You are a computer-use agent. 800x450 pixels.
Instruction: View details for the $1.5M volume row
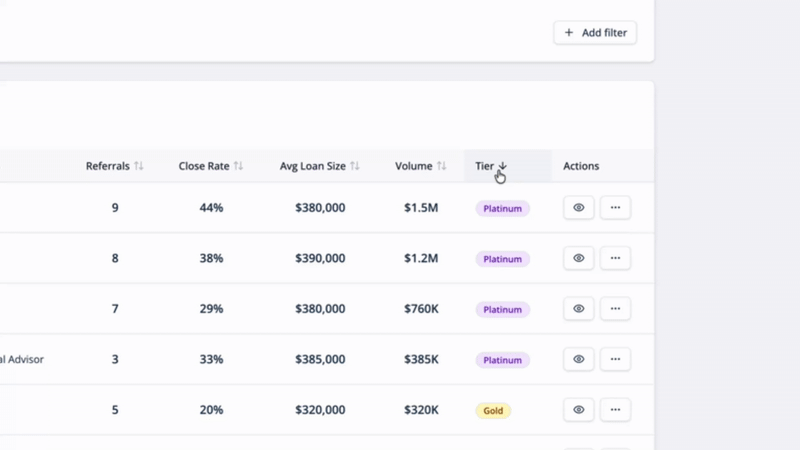(x=578, y=208)
